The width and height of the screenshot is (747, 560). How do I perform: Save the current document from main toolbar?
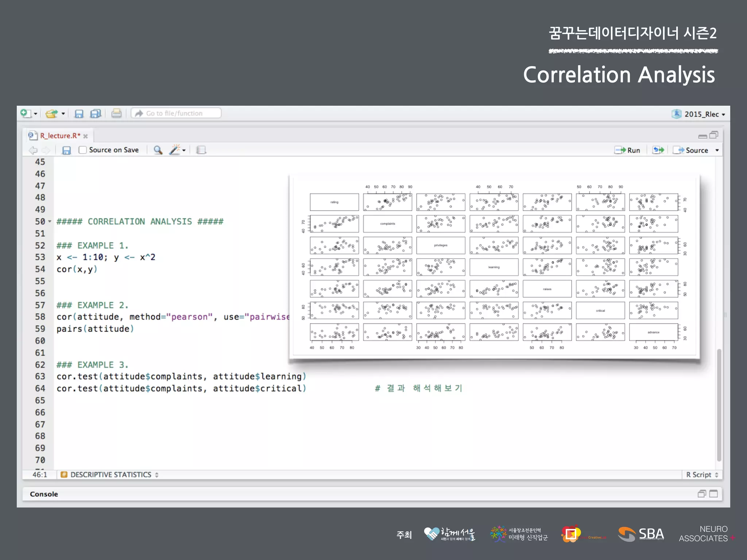[79, 114]
